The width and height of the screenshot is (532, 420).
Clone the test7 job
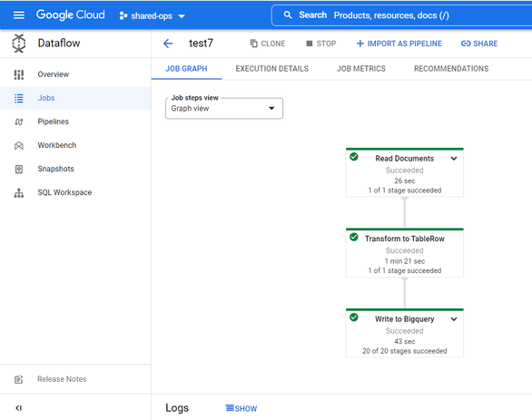coord(268,44)
